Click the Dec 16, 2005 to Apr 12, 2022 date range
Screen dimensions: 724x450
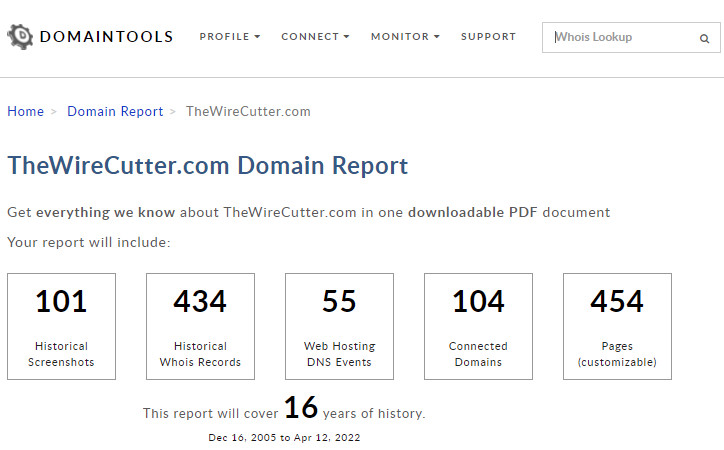pyautogui.click(x=284, y=437)
